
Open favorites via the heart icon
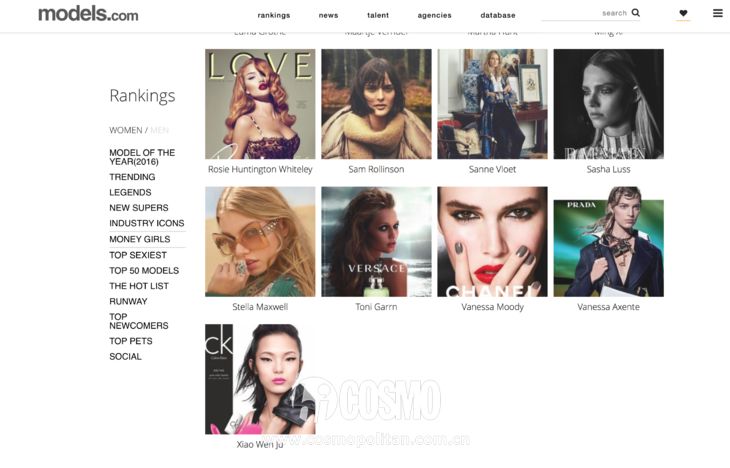point(683,13)
